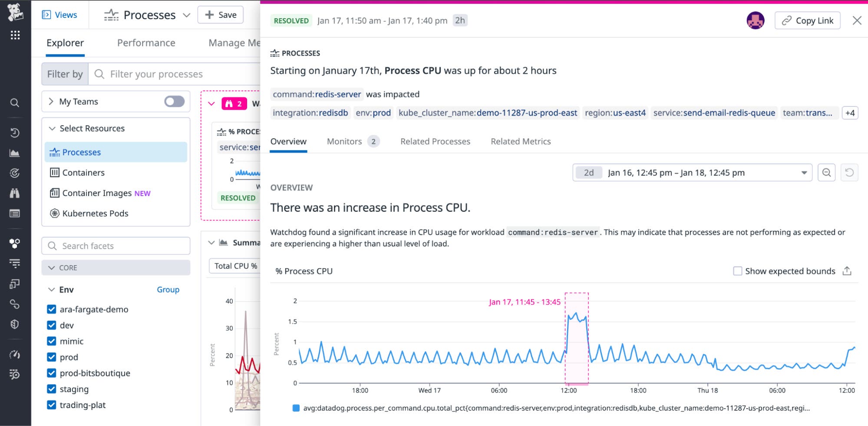Image resolution: width=868 pixels, height=426 pixels.
Task: Open Events via the newspaper icon
Action: point(15,213)
